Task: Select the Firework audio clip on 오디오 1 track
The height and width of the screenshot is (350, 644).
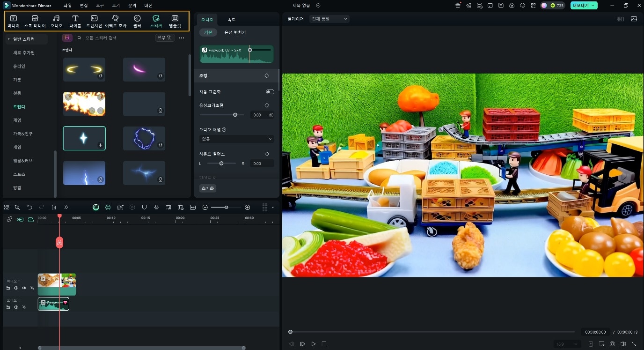Action: tap(53, 304)
